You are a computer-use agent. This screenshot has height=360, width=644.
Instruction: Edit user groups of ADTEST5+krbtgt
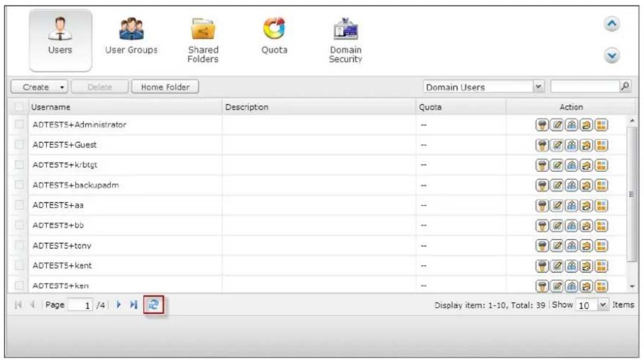pos(572,165)
